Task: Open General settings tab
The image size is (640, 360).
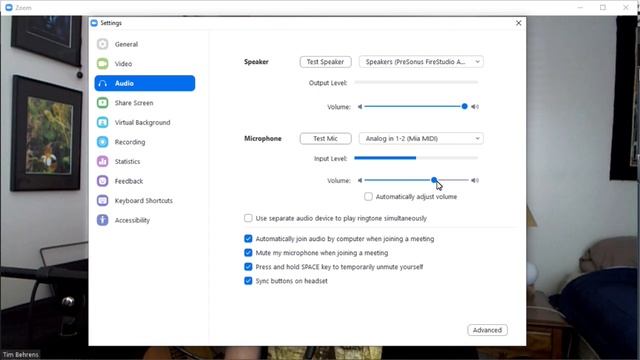Action: [144, 44]
